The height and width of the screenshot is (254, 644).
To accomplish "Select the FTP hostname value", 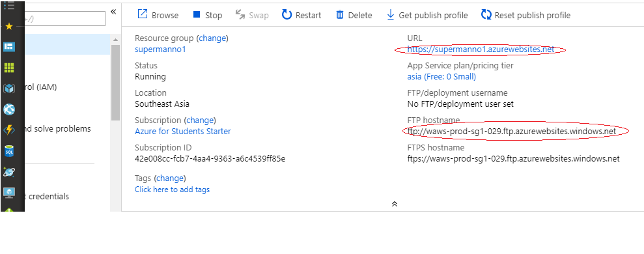I will coord(512,132).
